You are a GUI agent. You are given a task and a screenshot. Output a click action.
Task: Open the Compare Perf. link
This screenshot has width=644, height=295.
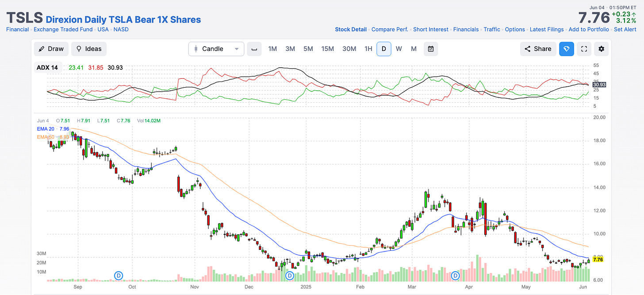[x=390, y=29]
